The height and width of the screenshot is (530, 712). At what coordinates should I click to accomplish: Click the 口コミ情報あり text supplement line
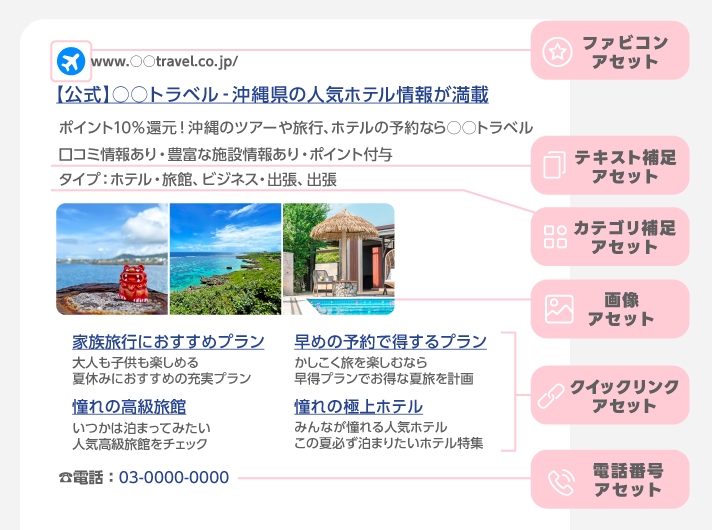pos(225,154)
